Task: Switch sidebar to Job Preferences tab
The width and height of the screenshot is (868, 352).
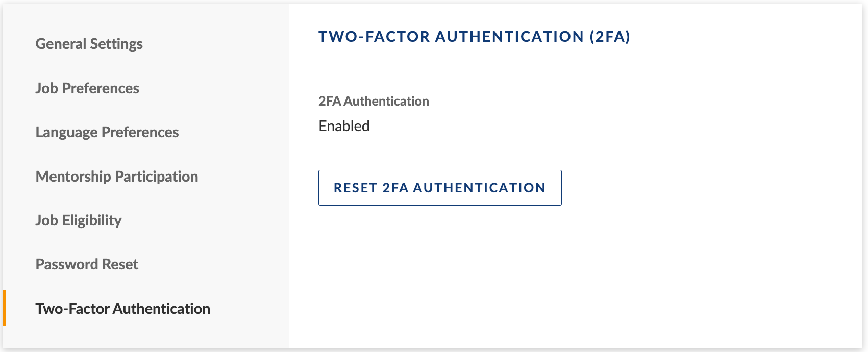Action: [87, 88]
